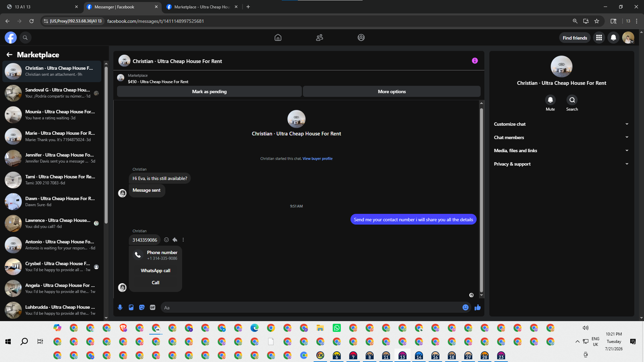Open Crysbel conversation

coord(52,266)
